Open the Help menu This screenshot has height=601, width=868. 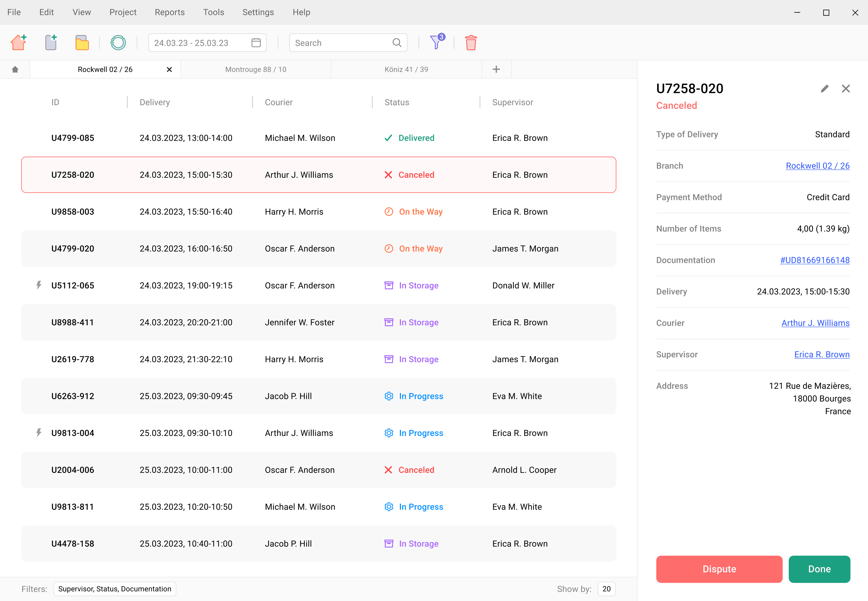click(301, 12)
